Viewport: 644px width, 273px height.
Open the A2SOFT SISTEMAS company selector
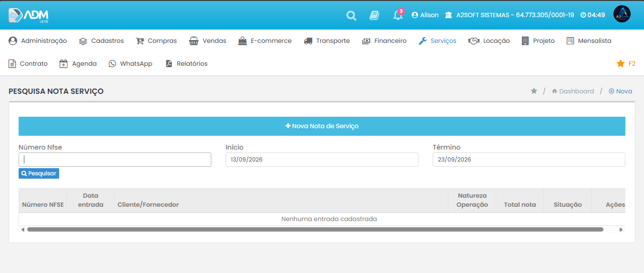tap(509, 15)
